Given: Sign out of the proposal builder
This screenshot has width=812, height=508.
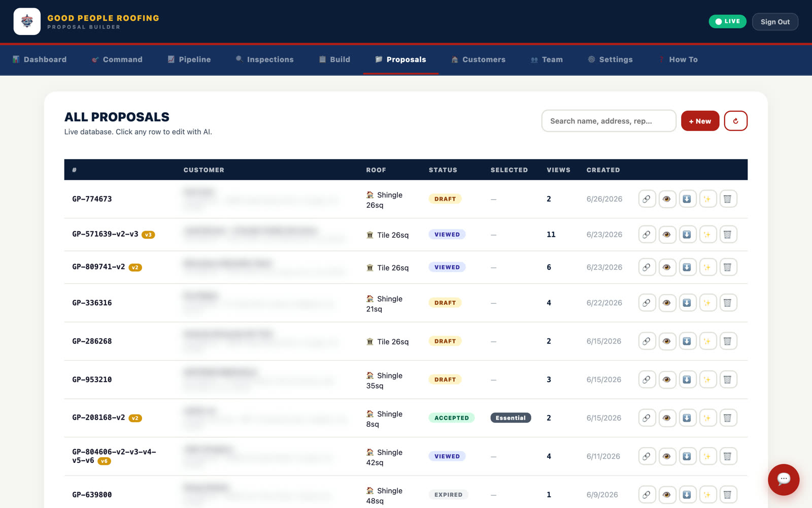Looking at the screenshot, I should tap(775, 22).
